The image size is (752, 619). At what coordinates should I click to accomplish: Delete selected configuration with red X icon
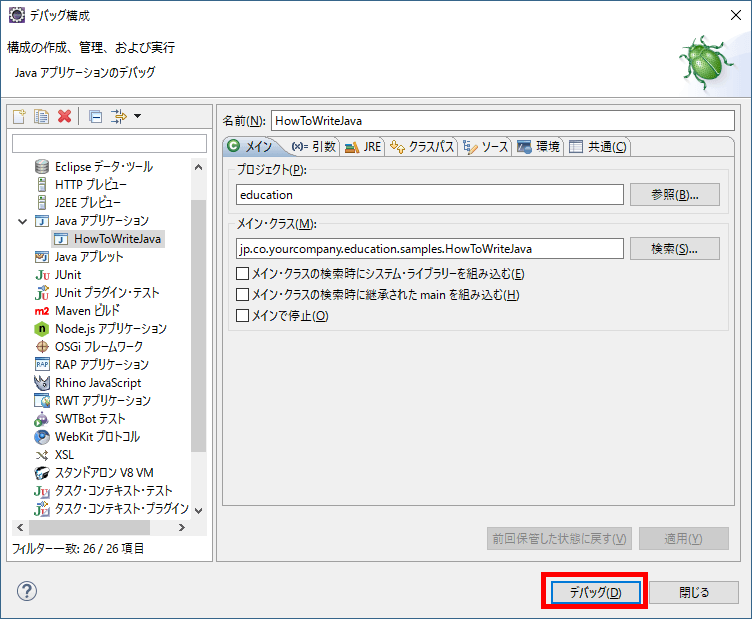64,117
